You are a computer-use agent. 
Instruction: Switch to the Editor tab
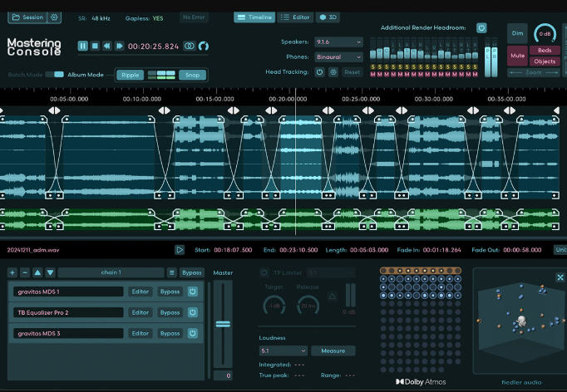(295, 17)
